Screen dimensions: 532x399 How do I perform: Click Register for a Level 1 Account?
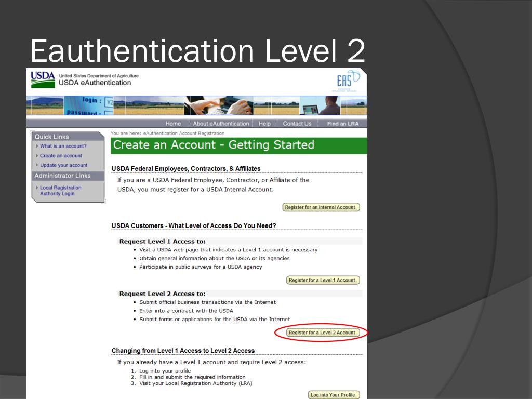pos(323,280)
